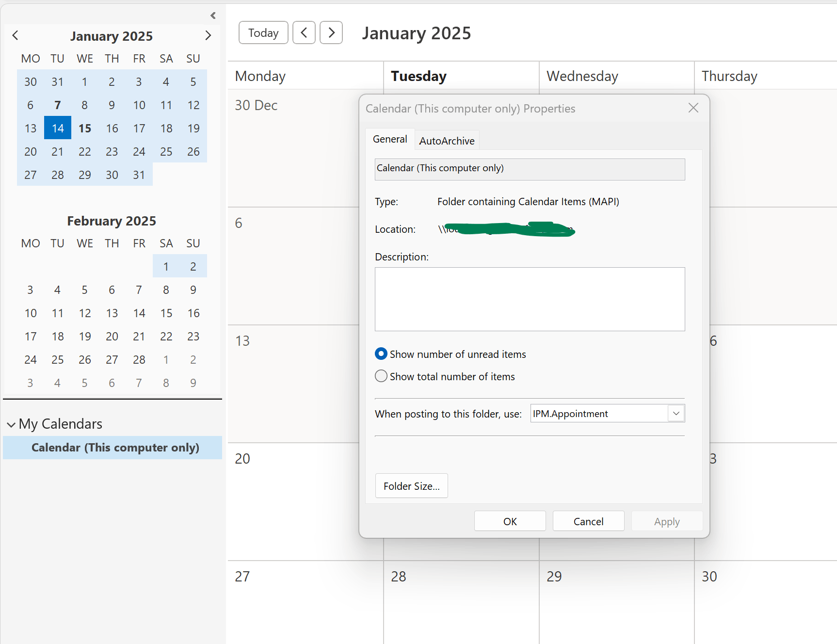Collapse the My Calendars section

tap(11, 424)
